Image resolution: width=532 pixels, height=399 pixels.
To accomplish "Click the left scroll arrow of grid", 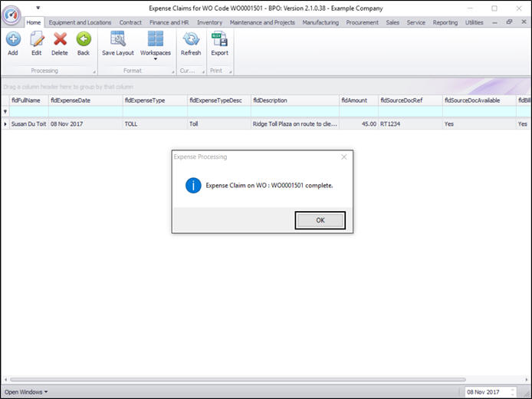I will (x=5, y=379).
